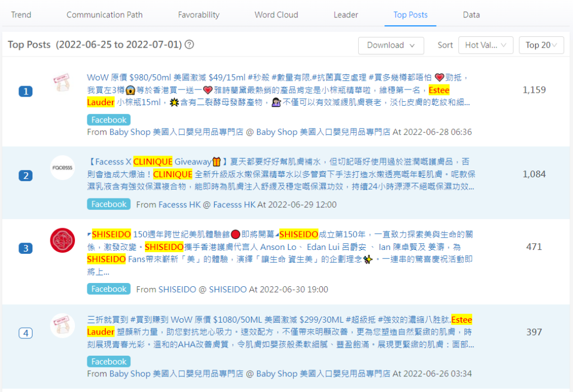Image resolution: width=573 pixels, height=392 pixels.
Task: Open Facesss HK source link
Action: tap(180, 205)
